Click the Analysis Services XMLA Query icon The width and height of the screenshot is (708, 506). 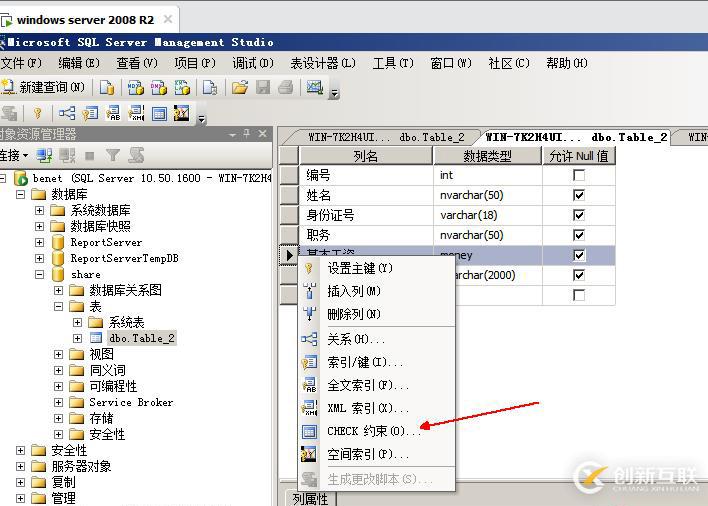pyautogui.click(x=182, y=87)
